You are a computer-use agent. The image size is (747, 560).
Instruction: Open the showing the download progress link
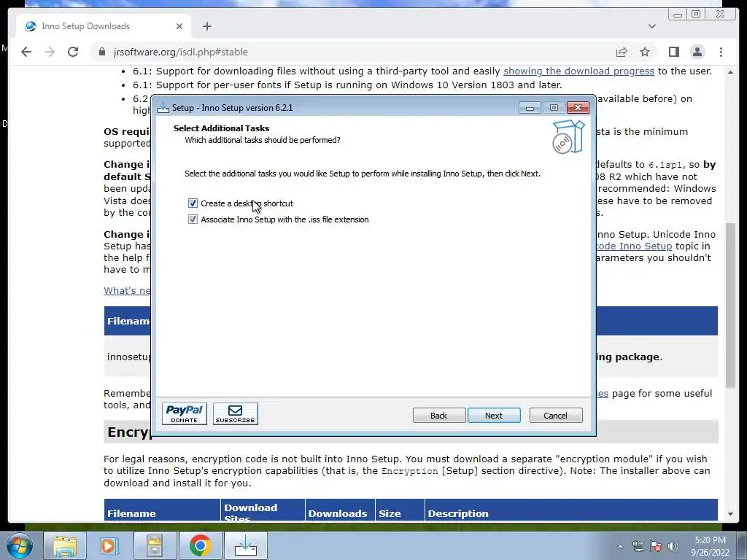tap(578, 71)
